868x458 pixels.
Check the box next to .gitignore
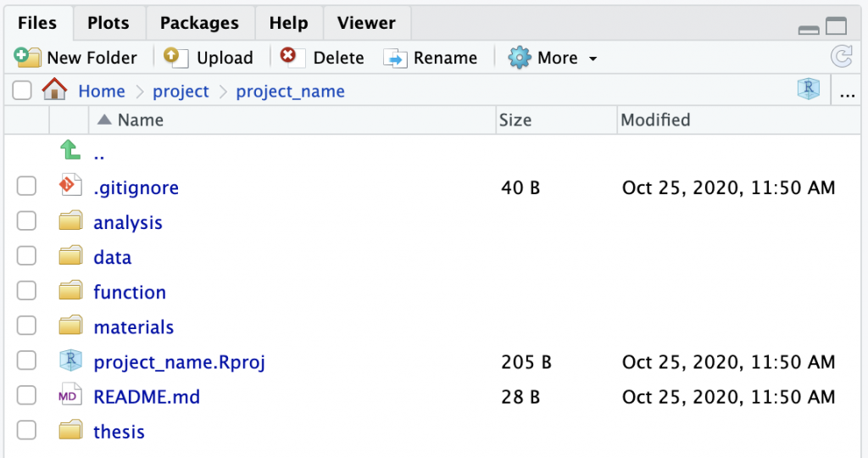point(26,187)
